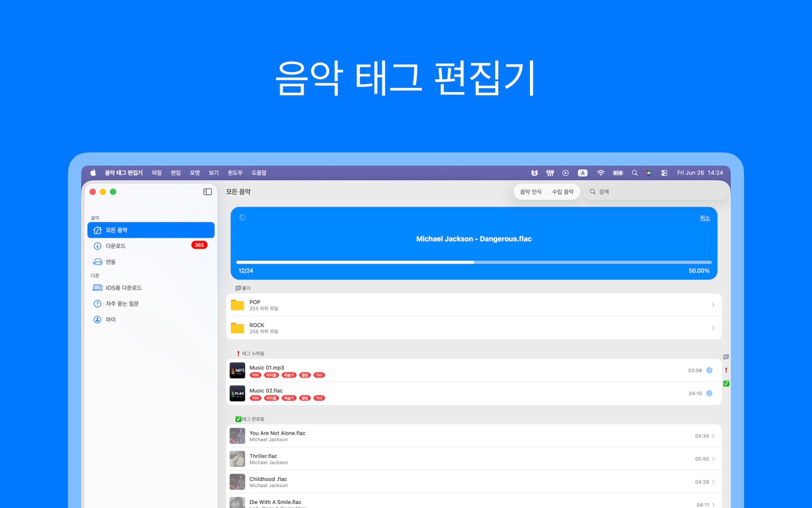Expand Thriller.flac via its chevron
812x508 pixels.
[713, 459]
